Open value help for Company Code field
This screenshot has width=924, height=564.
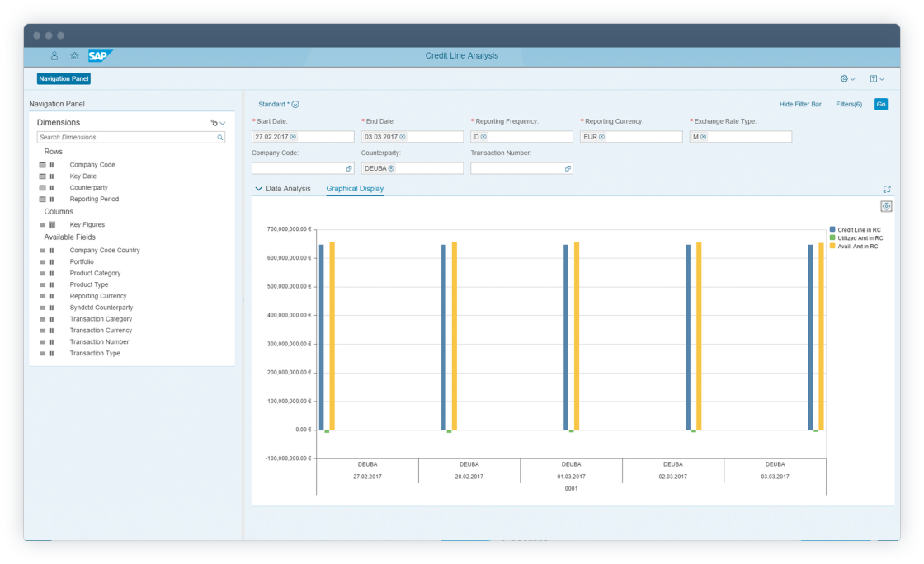pyautogui.click(x=349, y=168)
